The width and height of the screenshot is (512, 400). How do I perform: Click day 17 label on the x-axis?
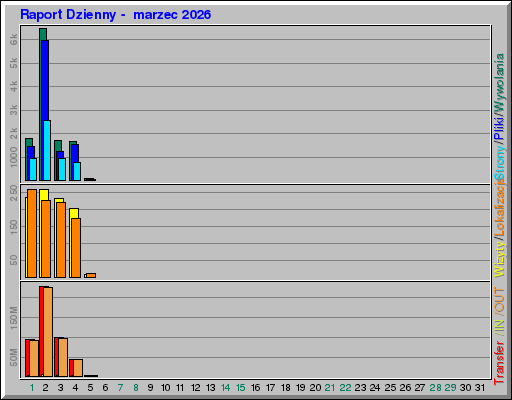(271, 388)
